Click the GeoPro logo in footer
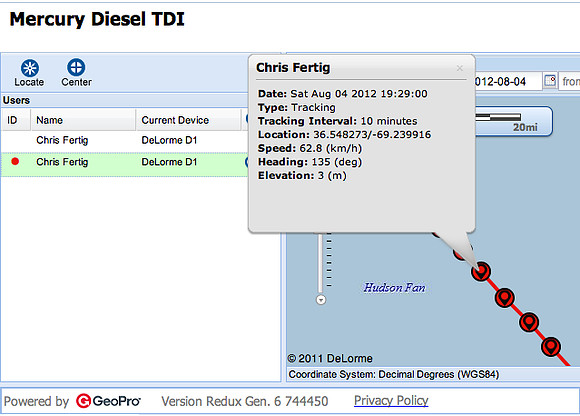The height and width of the screenshot is (416, 580). pos(108,401)
